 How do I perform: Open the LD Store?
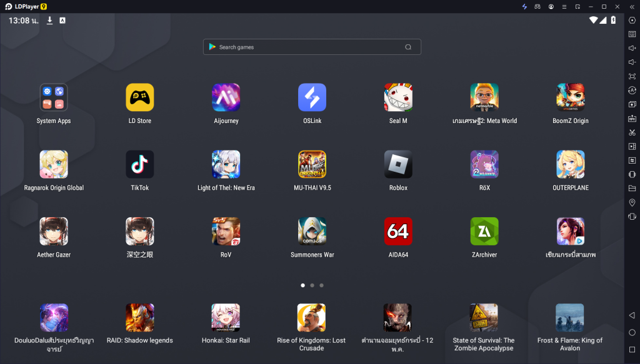139,97
